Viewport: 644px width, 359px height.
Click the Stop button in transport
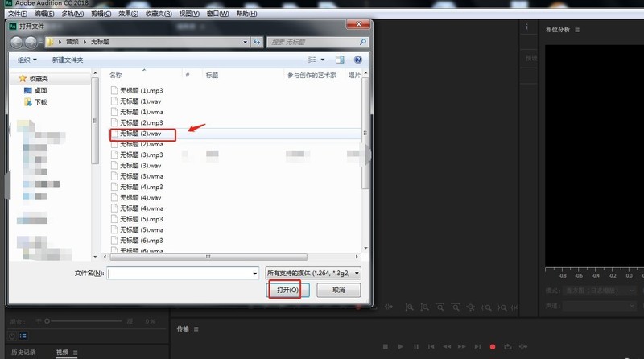click(x=386, y=346)
